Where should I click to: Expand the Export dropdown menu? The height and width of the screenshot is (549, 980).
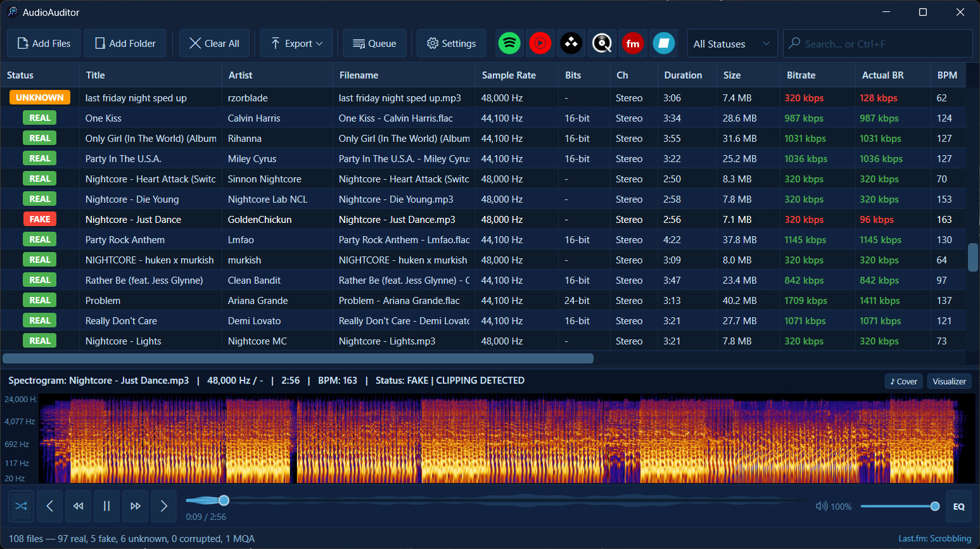(x=296, y=44)
